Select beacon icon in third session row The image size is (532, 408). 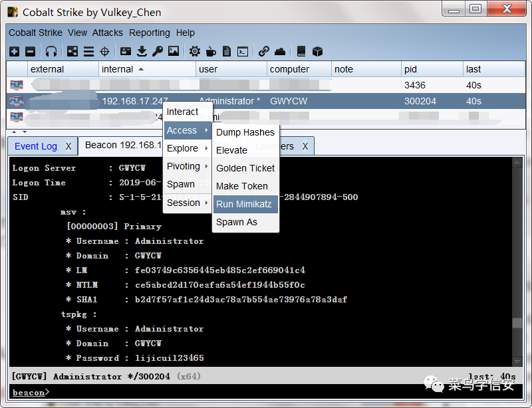(17, 117)
